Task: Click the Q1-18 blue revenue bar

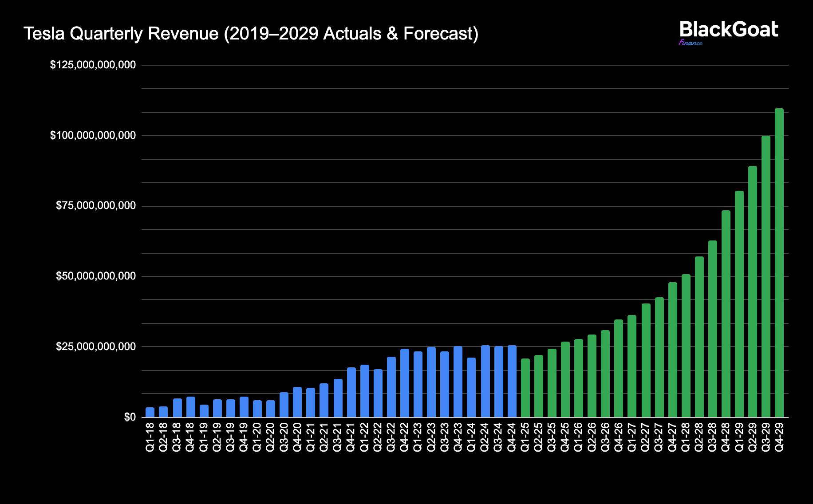Action: (150, 412)
